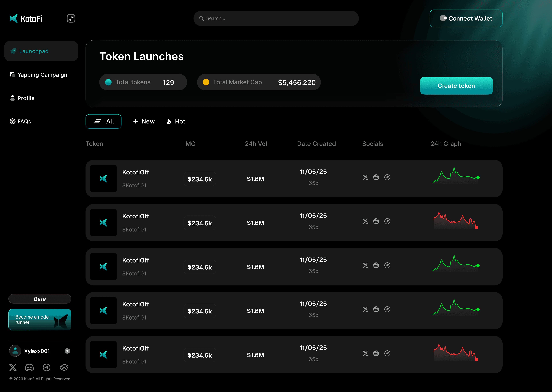Open the second token row's website globe icon
The image size is (552, 392).
pyautogui.click(x=376, y=221)
